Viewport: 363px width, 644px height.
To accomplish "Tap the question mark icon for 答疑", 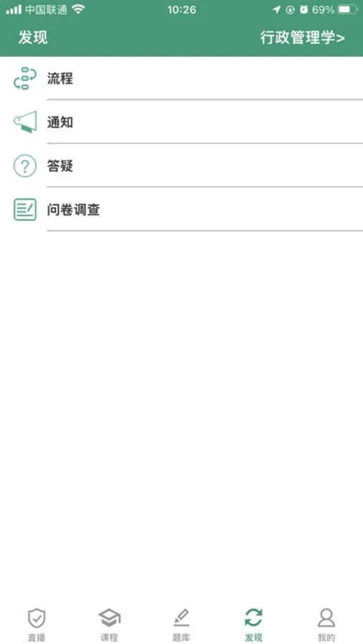I will click(25, 166).
